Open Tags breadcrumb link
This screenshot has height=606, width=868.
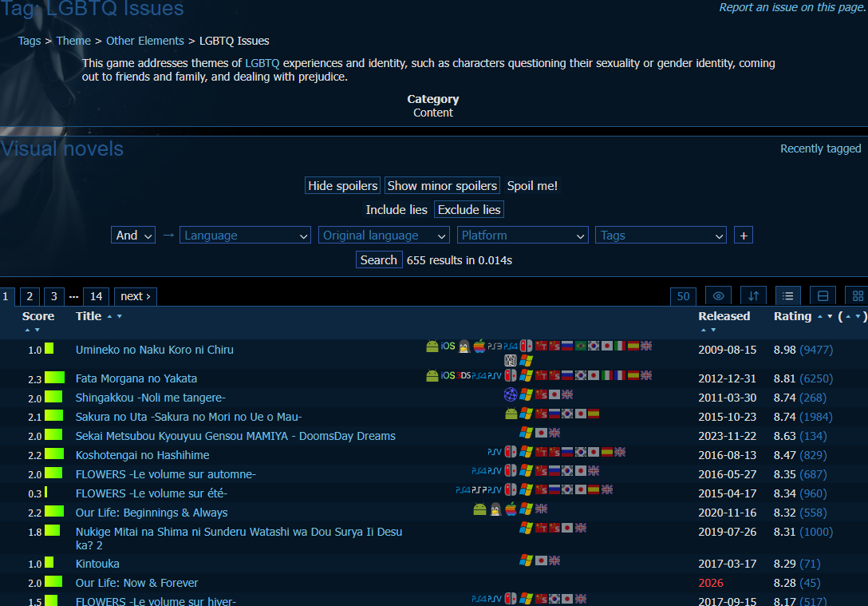coord(30,41)
